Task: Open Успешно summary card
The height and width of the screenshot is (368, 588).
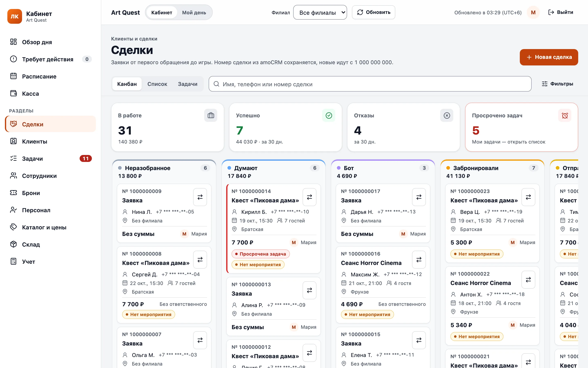Action: [285, 127]
